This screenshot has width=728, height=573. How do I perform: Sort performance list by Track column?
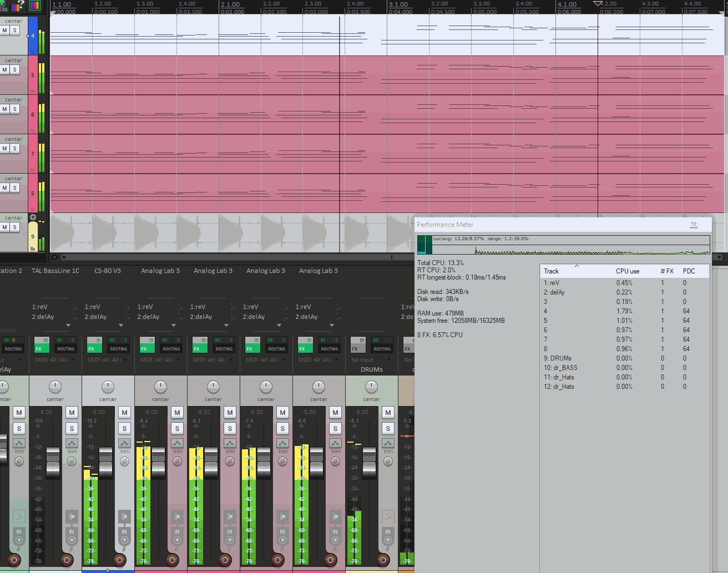pyautogui.click(x=551, y=271)
